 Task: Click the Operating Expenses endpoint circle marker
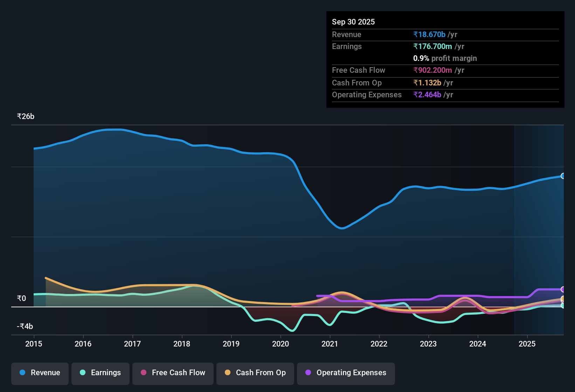[563, 289]
